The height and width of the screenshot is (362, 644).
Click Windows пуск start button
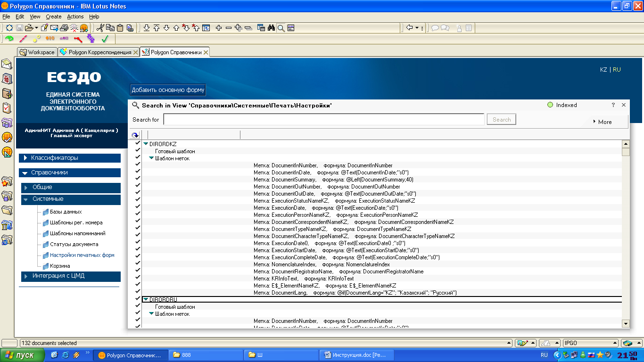[23, 355]
